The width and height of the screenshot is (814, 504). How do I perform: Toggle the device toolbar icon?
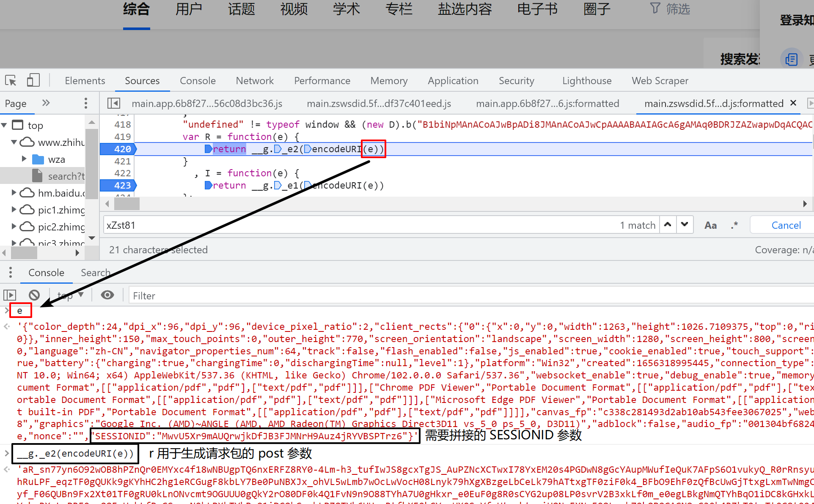coord(33,80)
